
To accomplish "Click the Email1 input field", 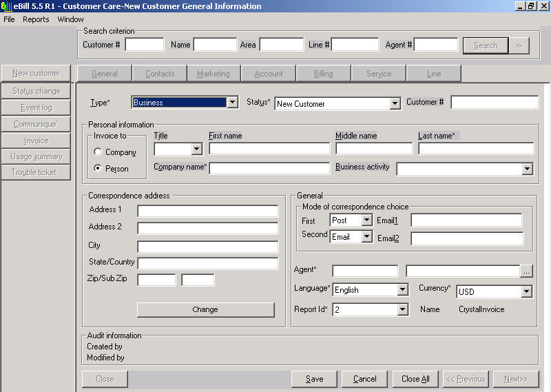I will [x=466, y=220].
